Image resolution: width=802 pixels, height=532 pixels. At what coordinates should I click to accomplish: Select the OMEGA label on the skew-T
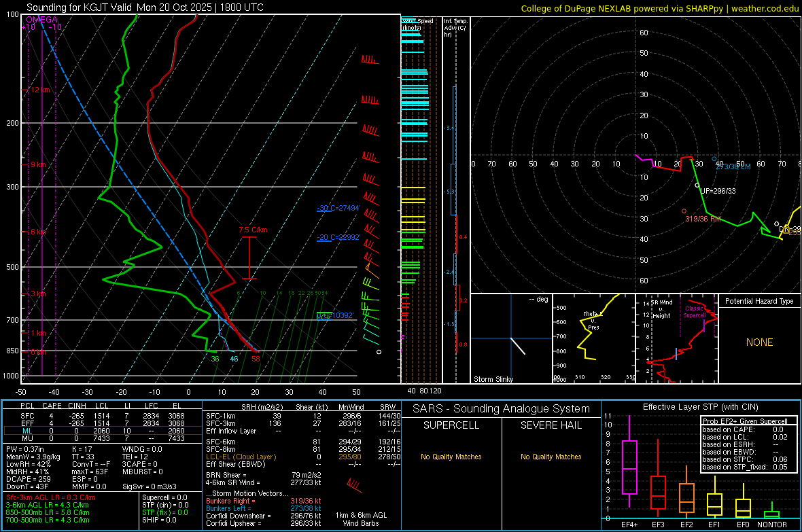42,20
